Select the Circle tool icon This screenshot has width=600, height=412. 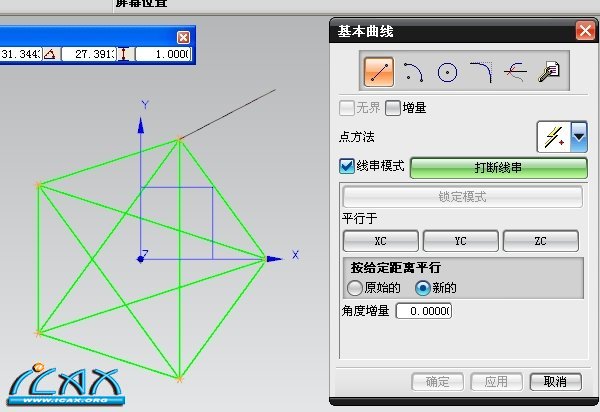pyautogui.click(x=447, y=72)
